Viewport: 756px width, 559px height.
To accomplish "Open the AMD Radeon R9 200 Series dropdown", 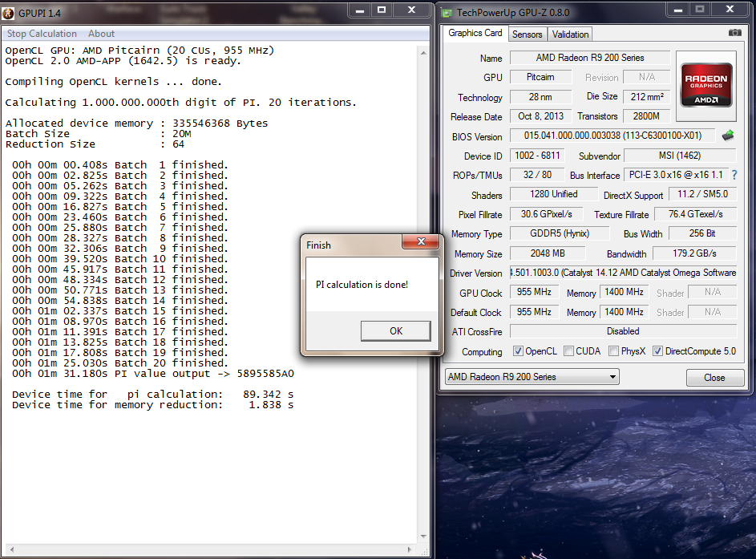I will point(532,377).
